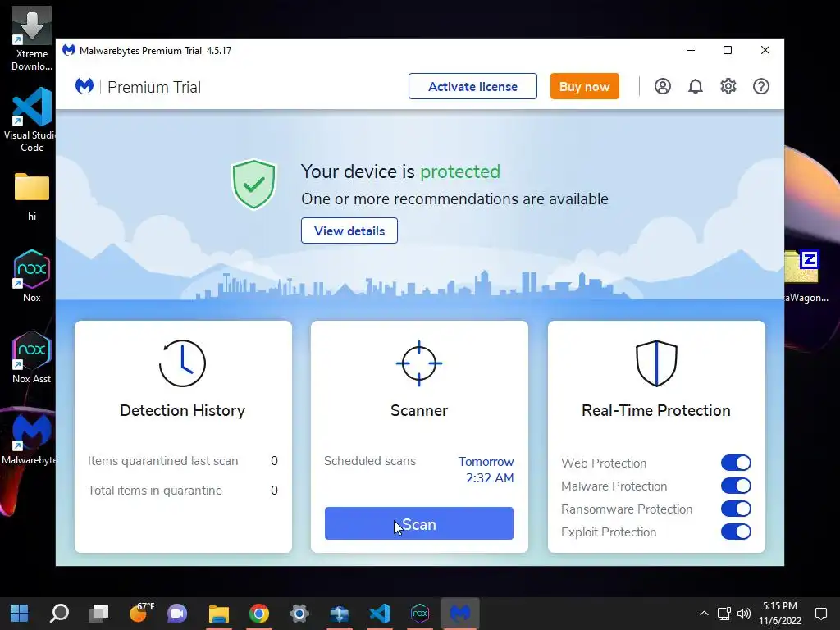Image resolution: width=840 pixels, height=630 pixels.
Task: Open the help question mark icon
Action: pyautogui.click(x=761, y=86)
